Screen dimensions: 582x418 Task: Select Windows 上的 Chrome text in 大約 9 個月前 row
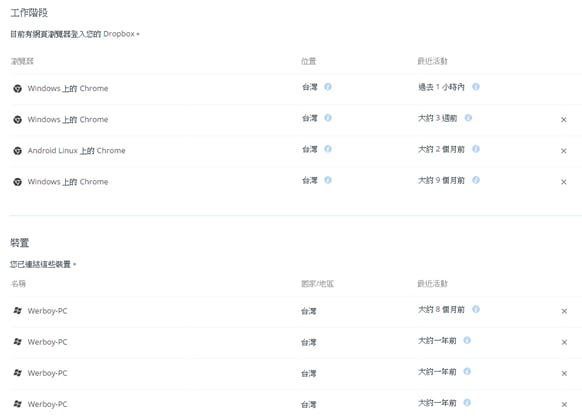(x=68, y=182)
